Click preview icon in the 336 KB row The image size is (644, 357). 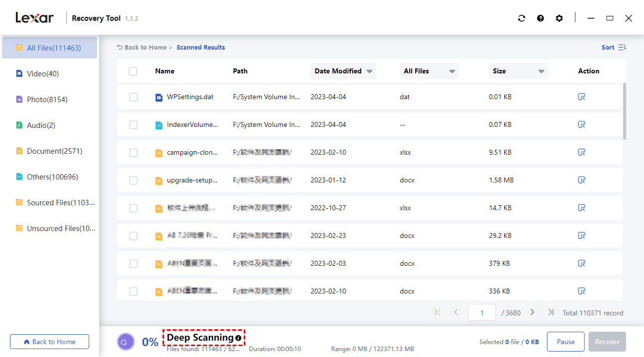582,292
